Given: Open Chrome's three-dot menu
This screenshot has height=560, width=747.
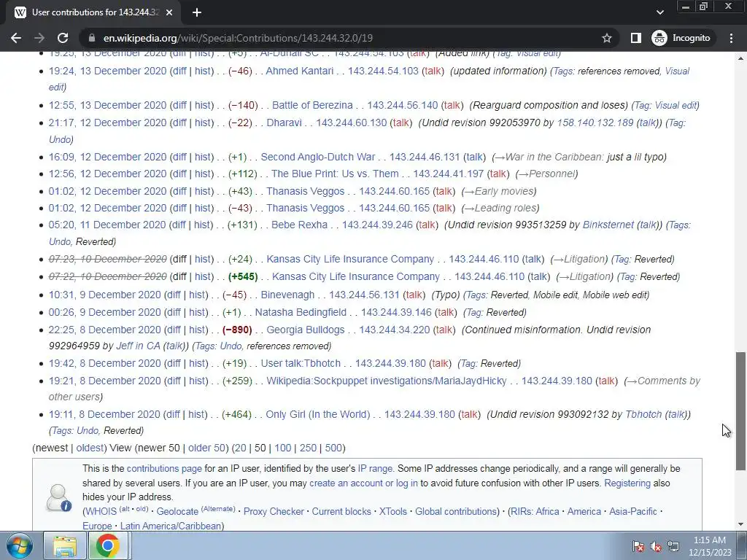Looking at the screenshot, I should (x=731, y=38).
